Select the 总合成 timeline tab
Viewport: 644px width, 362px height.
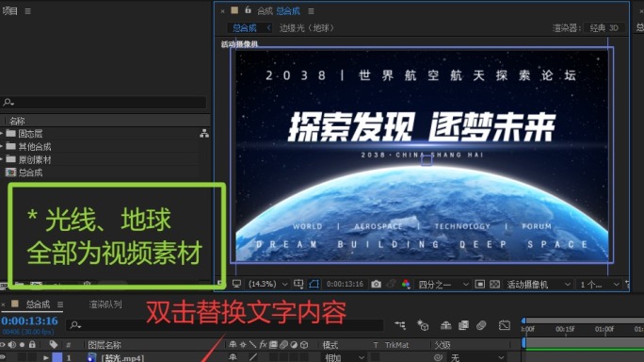(38, 304)
